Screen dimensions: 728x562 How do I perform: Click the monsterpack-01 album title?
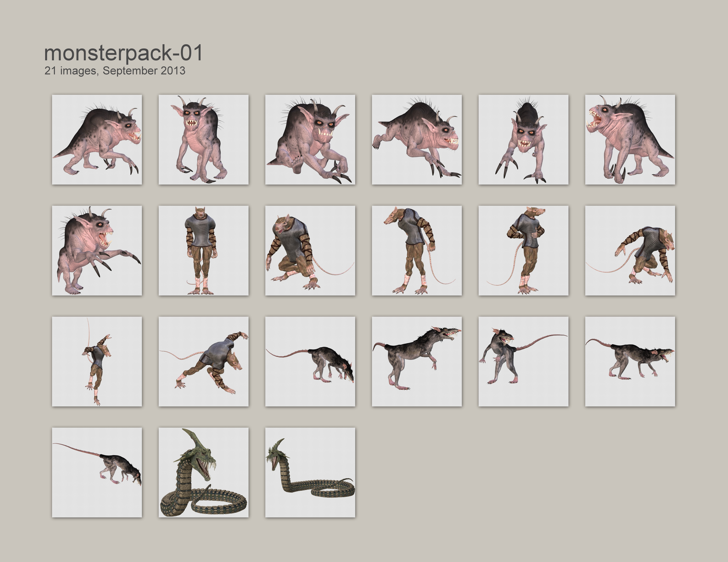[x=123, y=53]
